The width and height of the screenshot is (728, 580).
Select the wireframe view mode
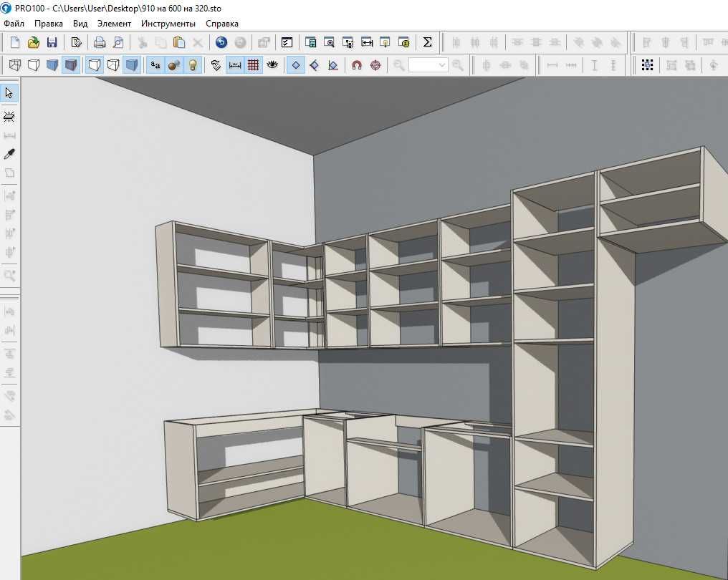click(x=15, y=65)
